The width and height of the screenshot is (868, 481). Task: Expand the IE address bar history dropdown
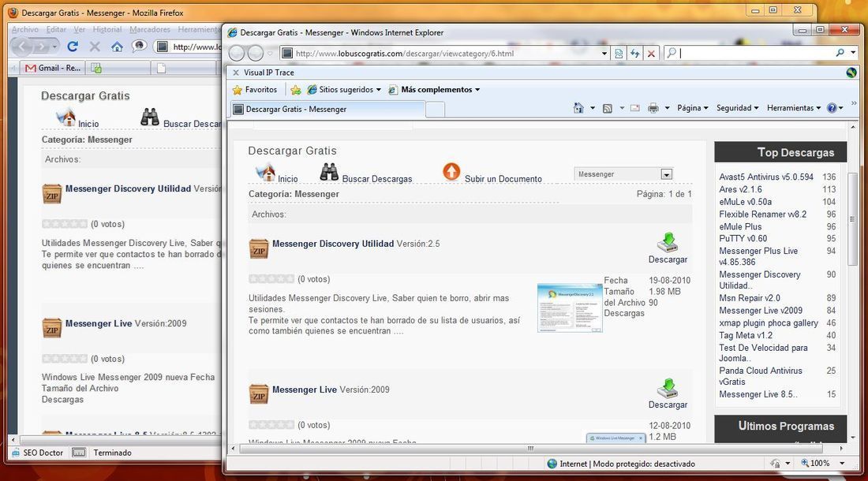click(x=604, y=53)
